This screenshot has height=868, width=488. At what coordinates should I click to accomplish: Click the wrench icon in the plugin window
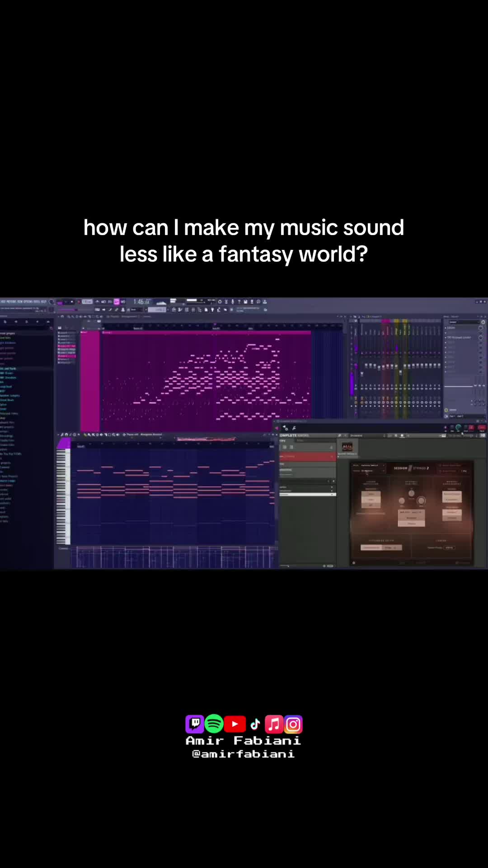(x=294, y=428)
